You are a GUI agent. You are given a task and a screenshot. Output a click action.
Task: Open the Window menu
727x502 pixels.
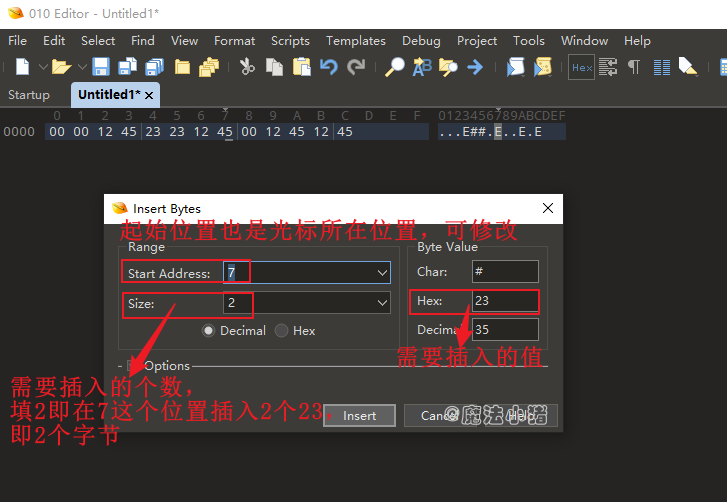[584, 41]
